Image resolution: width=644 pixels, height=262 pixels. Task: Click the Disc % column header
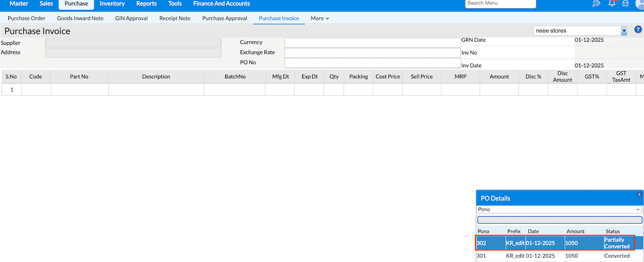(534, 76)
